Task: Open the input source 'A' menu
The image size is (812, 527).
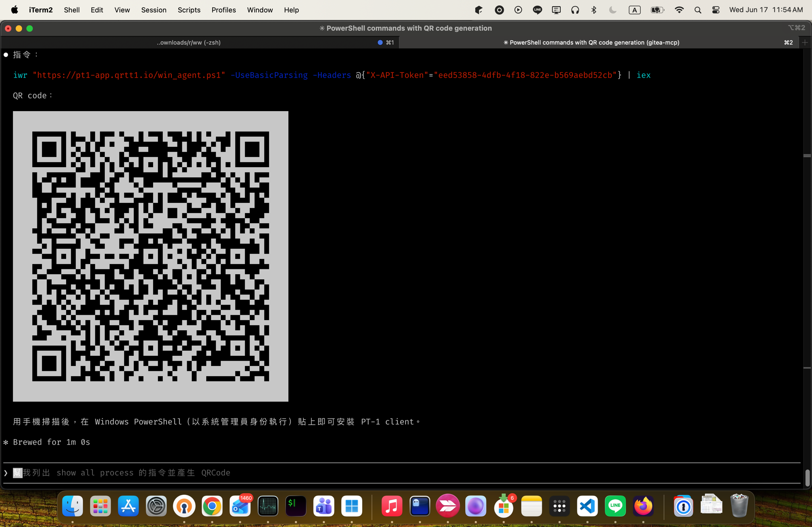Action: click(x=635, y=10)
